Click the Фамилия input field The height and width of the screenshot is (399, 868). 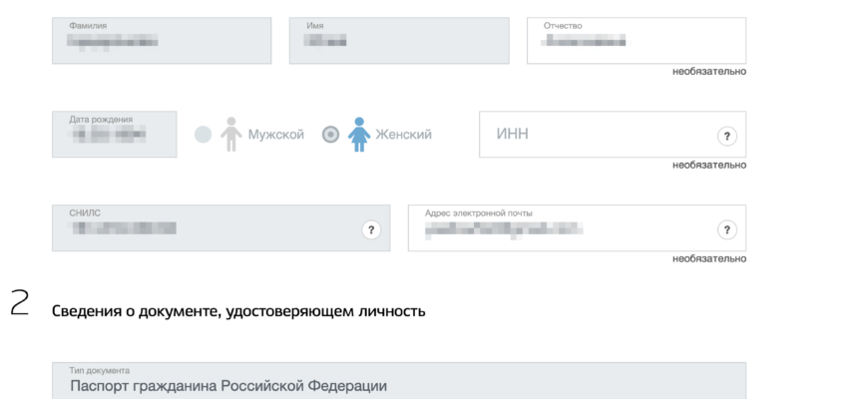pos(162,40)
